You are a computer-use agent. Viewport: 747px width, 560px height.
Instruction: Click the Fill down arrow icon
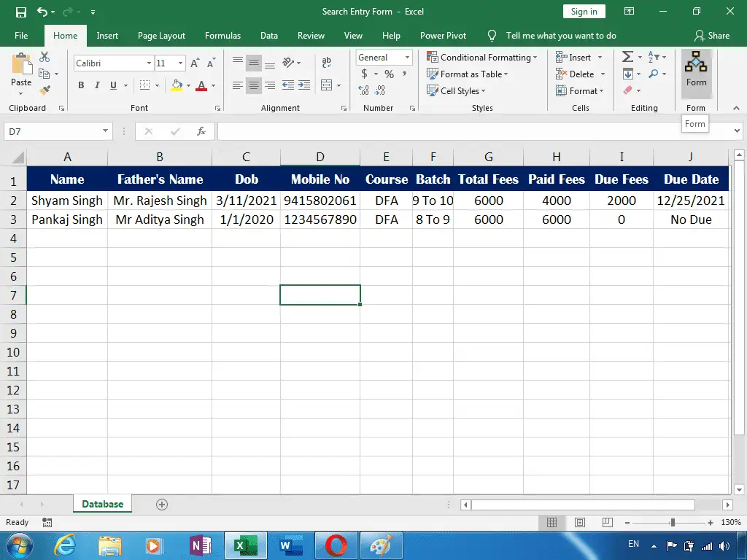pyautogui.click(x=628, y=74)
